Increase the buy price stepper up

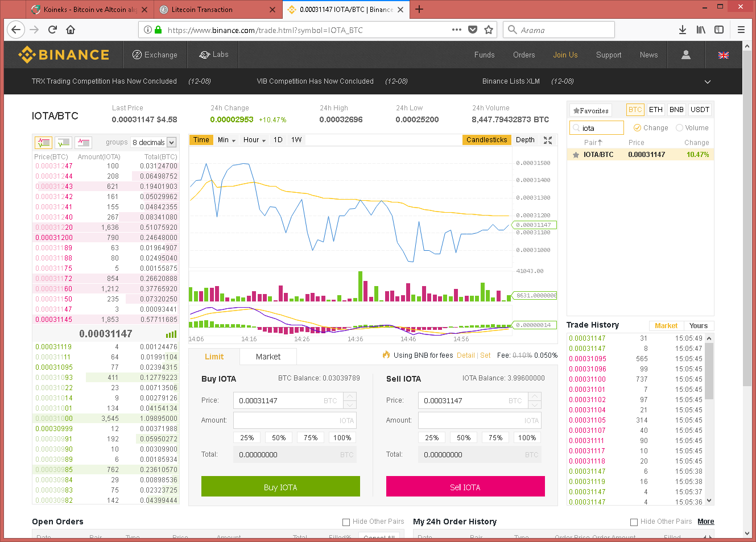tap(350, 396)
